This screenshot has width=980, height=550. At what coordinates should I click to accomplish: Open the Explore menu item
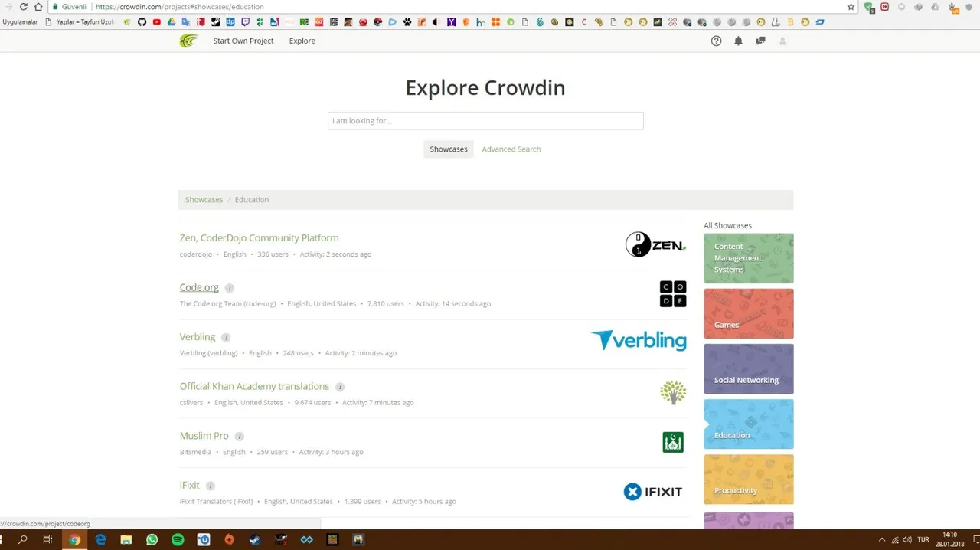click(302, 41)
